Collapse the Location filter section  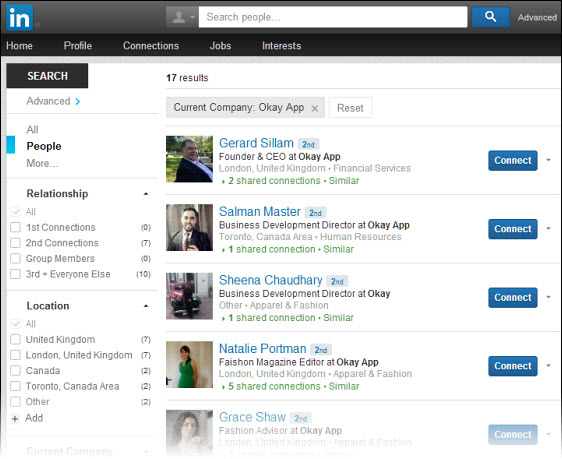(x=146, y=306)
